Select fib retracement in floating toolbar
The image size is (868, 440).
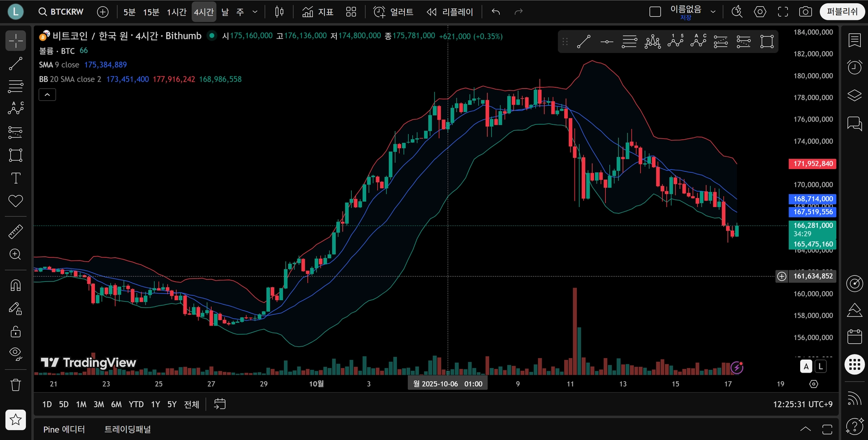629,42
